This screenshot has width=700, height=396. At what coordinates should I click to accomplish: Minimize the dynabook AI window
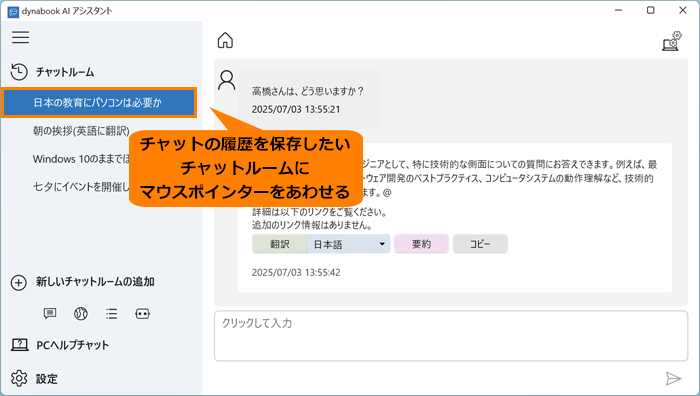(618, 10)
